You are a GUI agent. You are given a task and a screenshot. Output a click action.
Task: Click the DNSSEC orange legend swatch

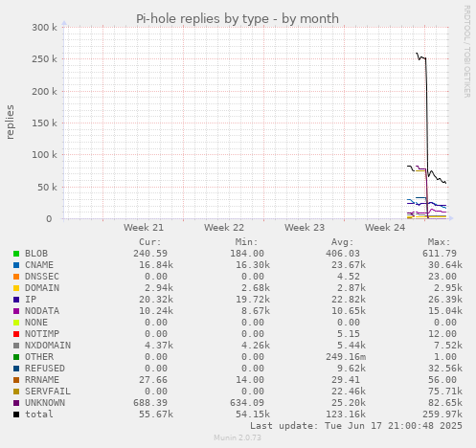(16, 277)
